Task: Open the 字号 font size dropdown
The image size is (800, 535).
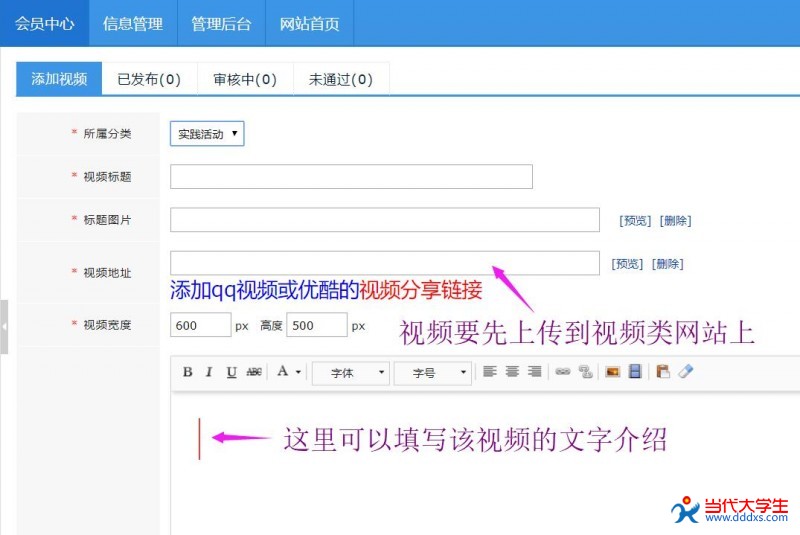Action: click(x=433, y=373)
